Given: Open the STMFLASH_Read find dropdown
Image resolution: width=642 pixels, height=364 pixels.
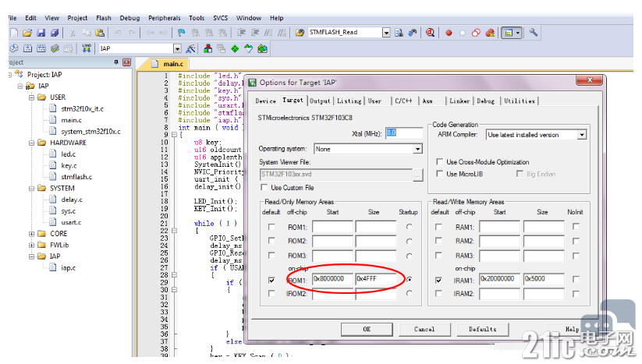Looking at the screenshot, I should [x=386, y=33].
